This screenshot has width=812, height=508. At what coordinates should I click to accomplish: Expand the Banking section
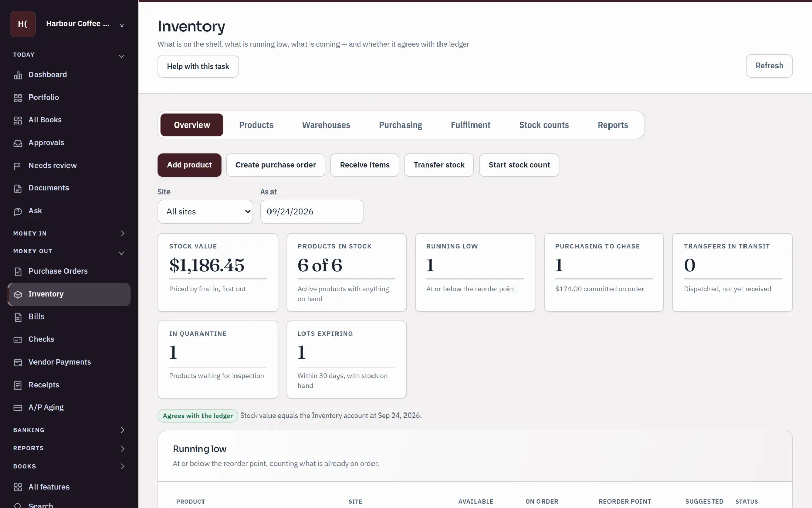click(122, 430)
